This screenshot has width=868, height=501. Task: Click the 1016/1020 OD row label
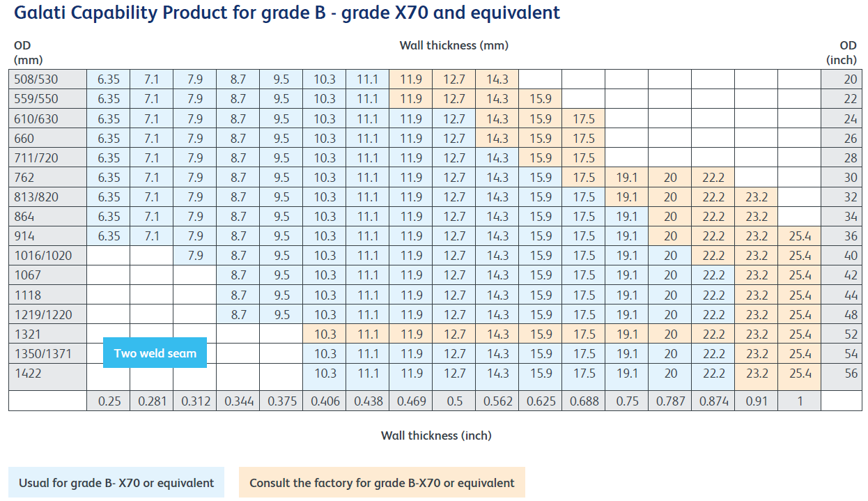click(47, 256)
